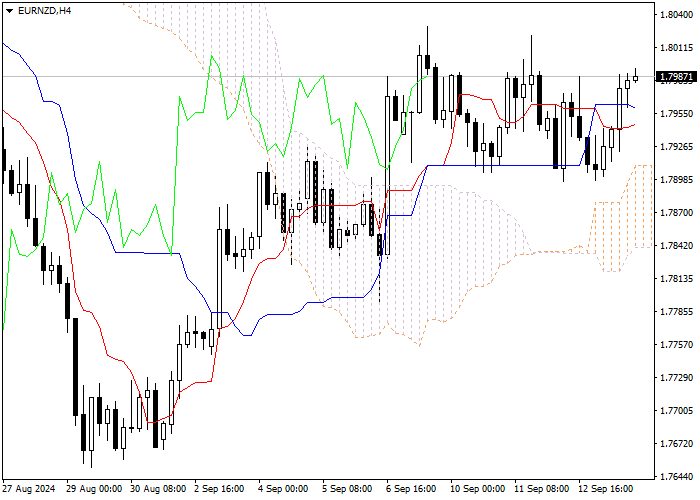Select the 2 Sep 16:00 time label
Screen dimensions: 700x500
pos(220,489)
